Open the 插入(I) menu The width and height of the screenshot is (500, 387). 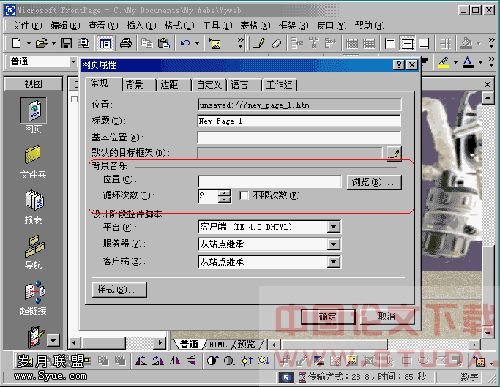142,26
